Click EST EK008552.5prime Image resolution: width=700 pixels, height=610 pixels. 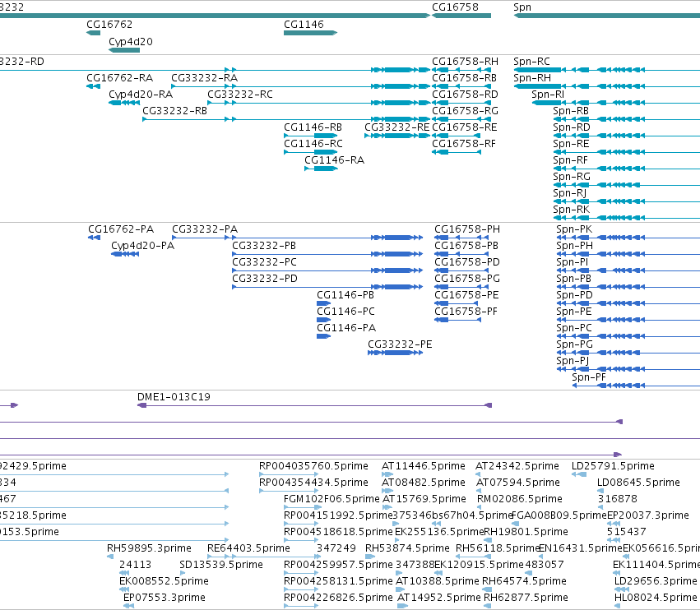tap(164, 581)
